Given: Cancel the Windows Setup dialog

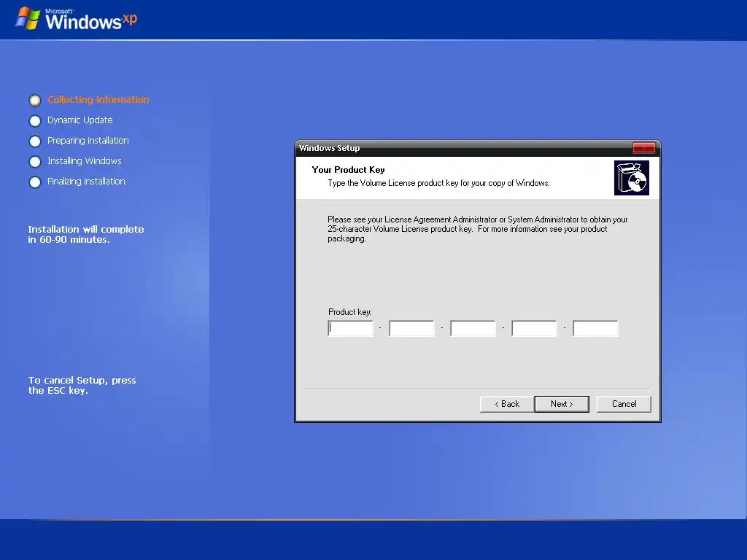Looking at the screenshot, I should click(x=624, y=404).
